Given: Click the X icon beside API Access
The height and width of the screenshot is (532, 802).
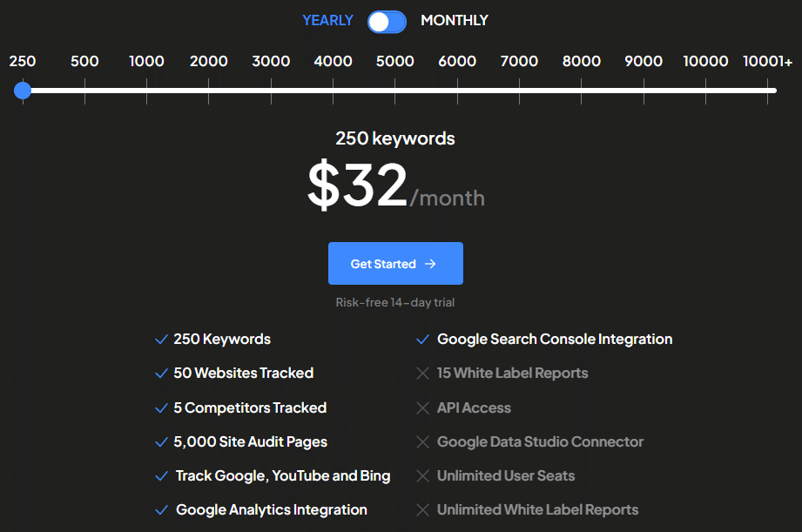Looking at the screenshot, I should pyautogui.click(x=423, y=407).
